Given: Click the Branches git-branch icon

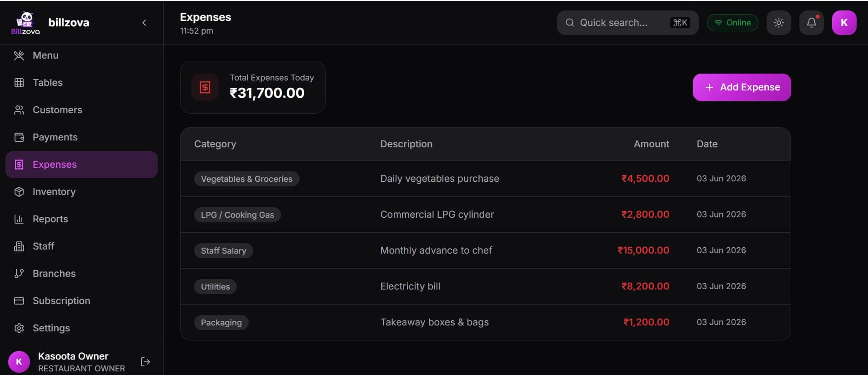Looking at the screenshot, I should coord(19,274).
